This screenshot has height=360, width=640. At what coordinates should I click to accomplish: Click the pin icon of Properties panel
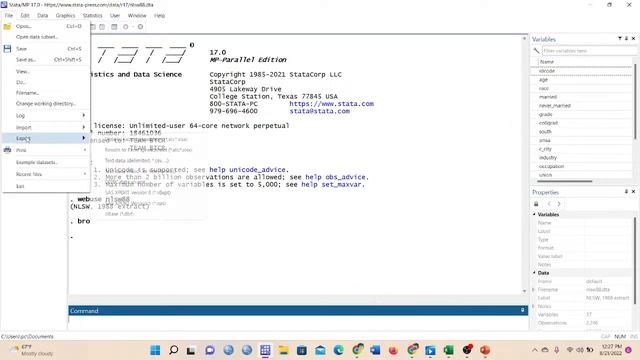pos(627,191)
